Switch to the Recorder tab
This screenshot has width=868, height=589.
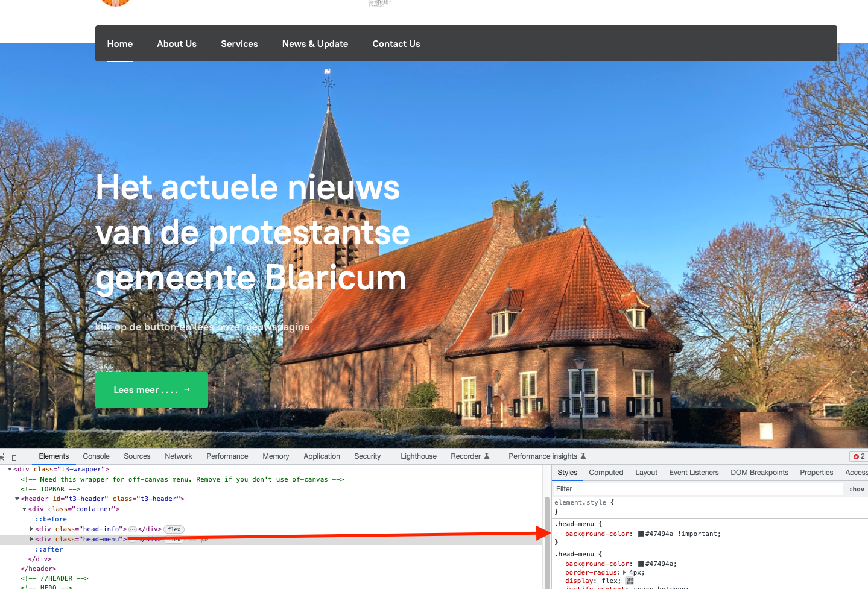click(470, 456)
